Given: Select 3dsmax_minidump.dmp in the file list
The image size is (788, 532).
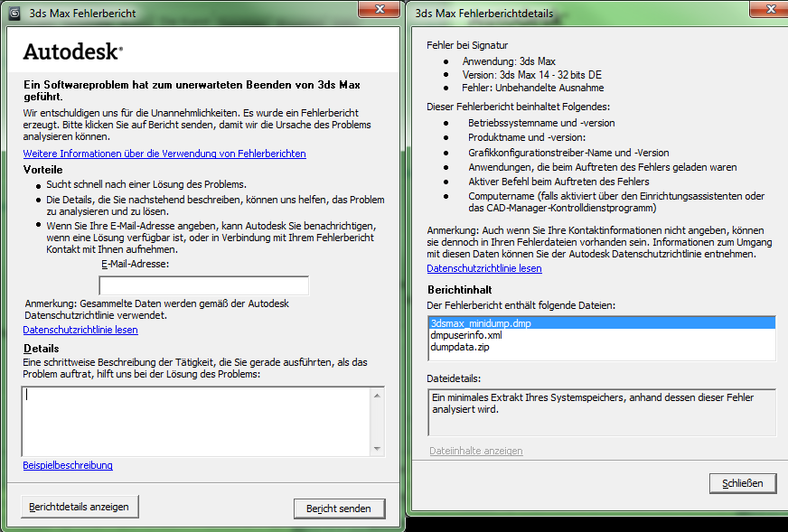Looking at the screenshot, I should [x=602, y=323].
